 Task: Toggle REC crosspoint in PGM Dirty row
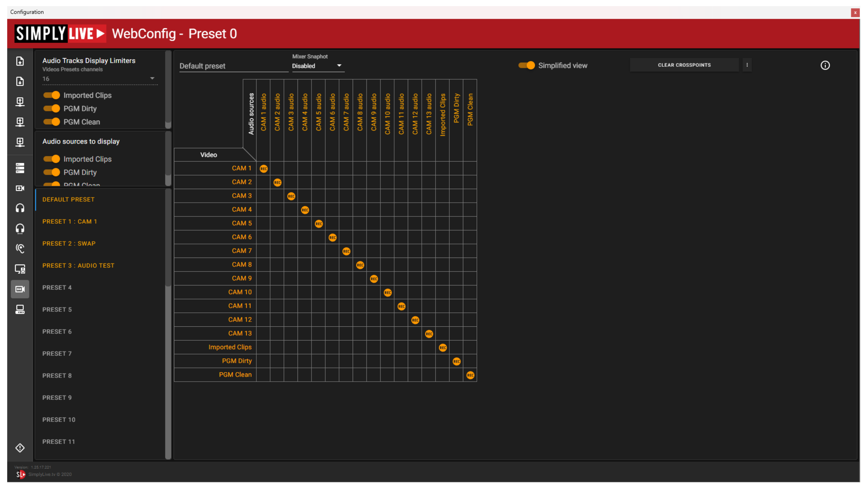tap(457, 362)
